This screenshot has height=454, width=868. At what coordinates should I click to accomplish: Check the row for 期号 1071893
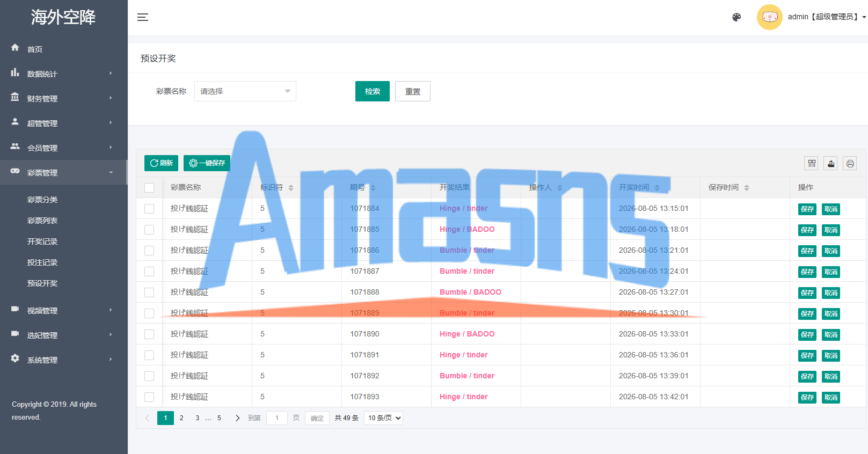click(x=149, y=397)
